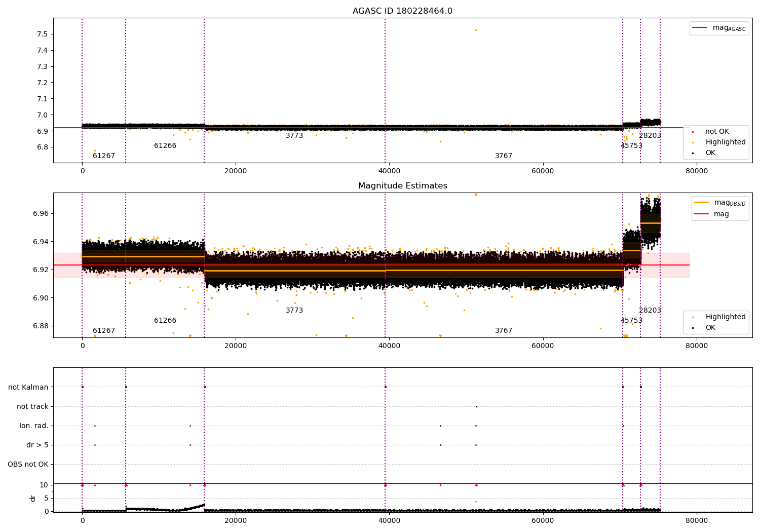
Task: Click the orange line sample beside mag OBSID
Action: click(702, 203)
